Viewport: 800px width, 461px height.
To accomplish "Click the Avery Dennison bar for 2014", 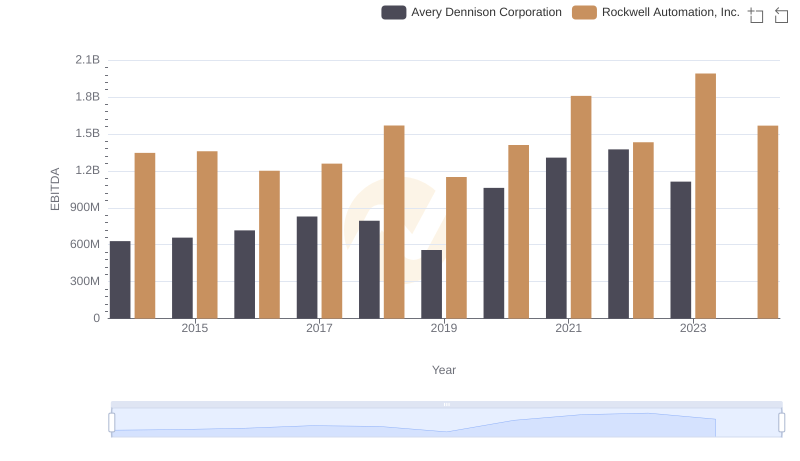I will [x=120, y=280].
